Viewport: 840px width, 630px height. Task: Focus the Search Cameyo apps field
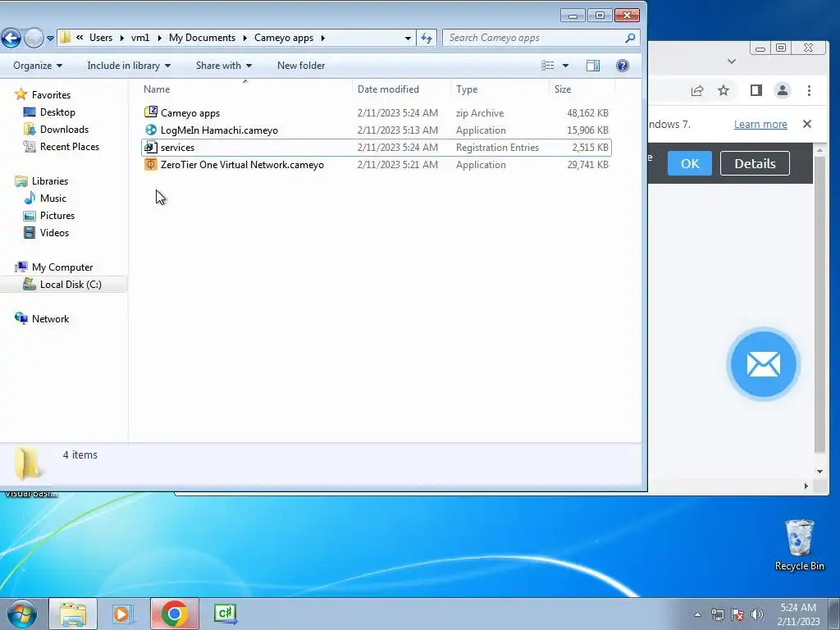click(x=534, y=38)
